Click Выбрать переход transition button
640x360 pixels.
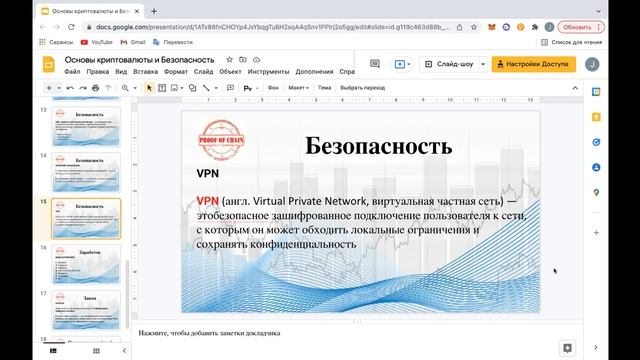363,88
